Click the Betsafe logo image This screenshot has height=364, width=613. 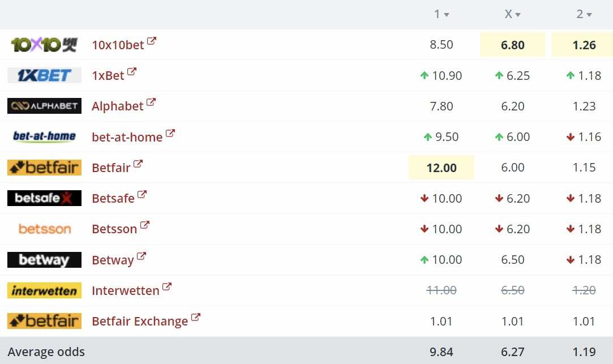(44, 198)
